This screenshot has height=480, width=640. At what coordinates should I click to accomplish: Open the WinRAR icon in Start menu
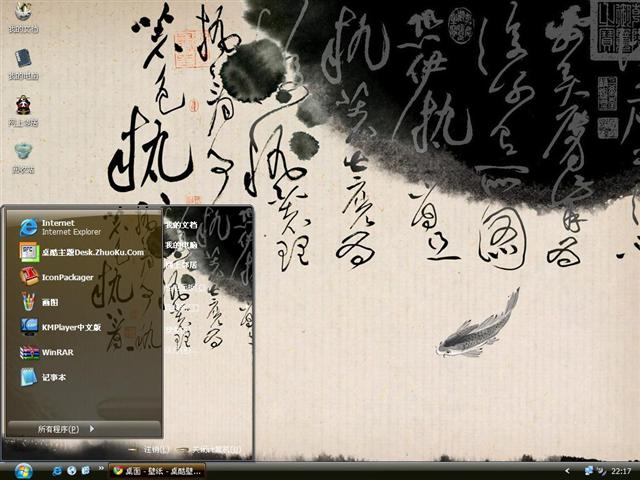click(29, 352)
